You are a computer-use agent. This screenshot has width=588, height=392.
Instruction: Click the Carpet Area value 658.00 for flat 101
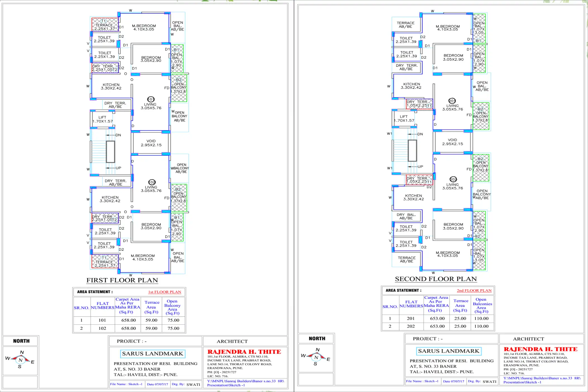point(128,320)
